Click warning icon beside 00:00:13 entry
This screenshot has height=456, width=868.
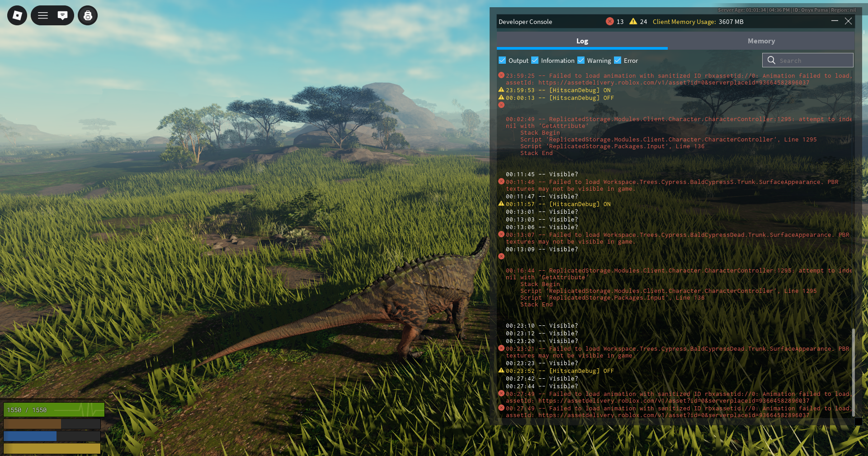[501, 97]
